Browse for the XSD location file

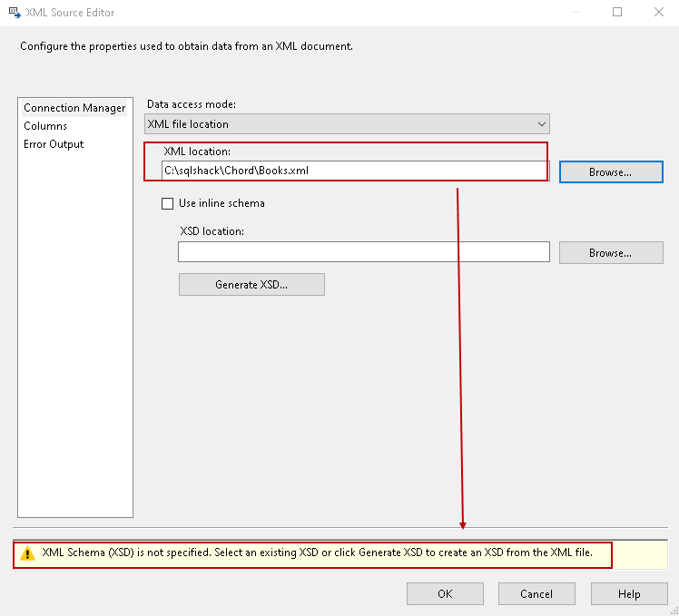[x=610, y=253]
